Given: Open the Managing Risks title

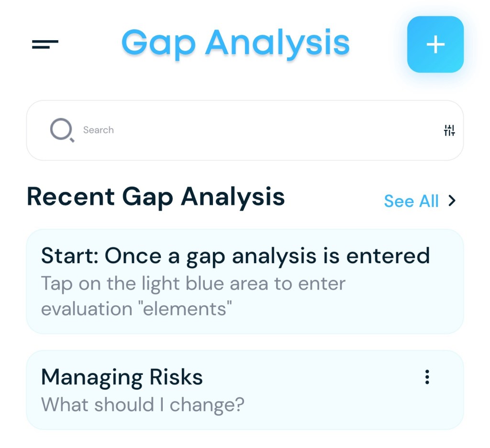Looking at the screenshot, I should point(122,377).
